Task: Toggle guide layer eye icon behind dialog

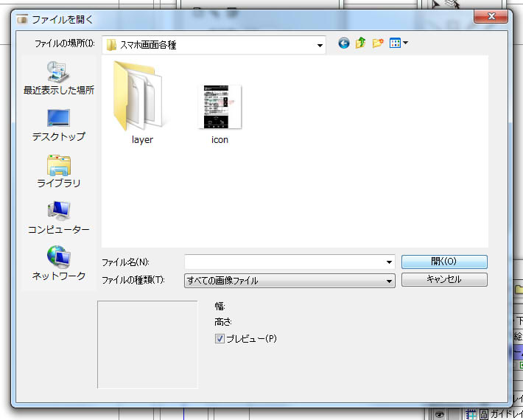Action: [440, 415]
